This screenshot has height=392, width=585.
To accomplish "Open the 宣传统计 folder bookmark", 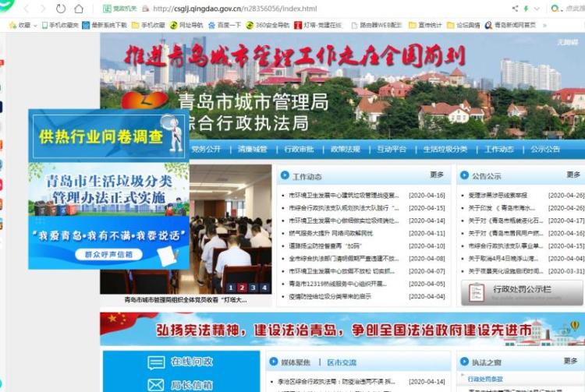I will [425, 25].
